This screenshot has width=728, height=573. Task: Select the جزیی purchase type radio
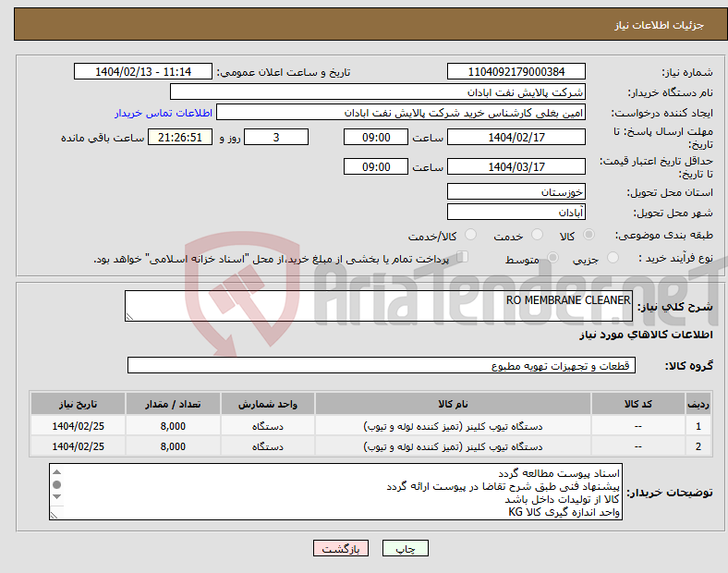point(613,257)
